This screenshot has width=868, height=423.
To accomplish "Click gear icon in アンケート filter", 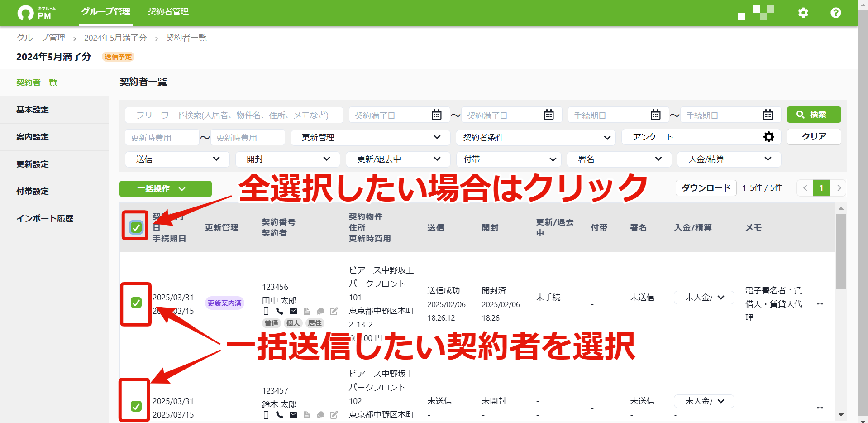I will pyautogui.click(x=769, y=137).
